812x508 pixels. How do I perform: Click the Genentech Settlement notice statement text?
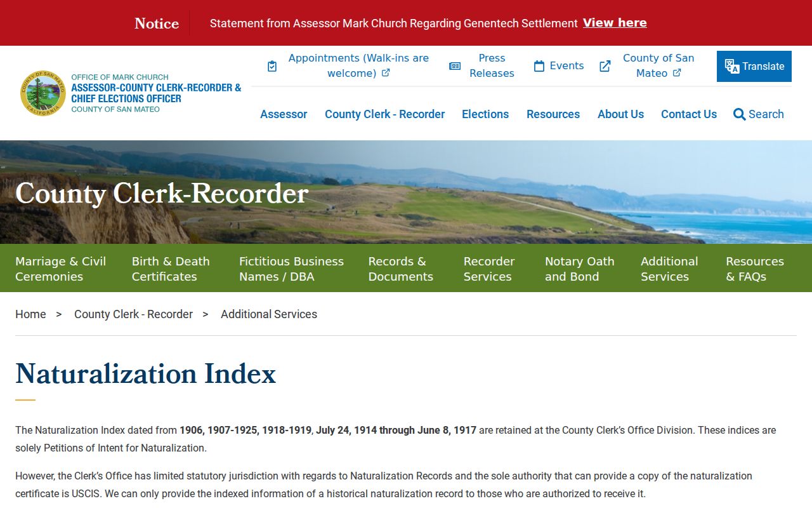coord(393,23)
